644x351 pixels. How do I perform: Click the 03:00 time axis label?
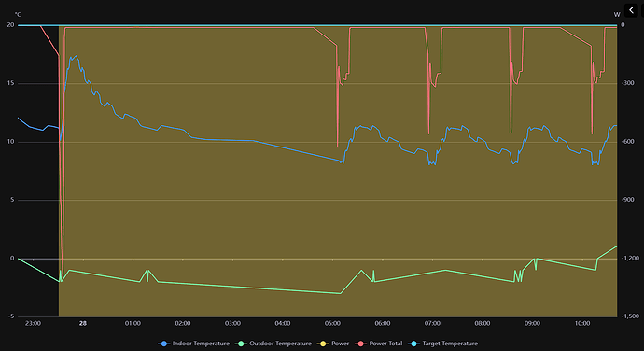pyautogui.click(x=233, y=324)
